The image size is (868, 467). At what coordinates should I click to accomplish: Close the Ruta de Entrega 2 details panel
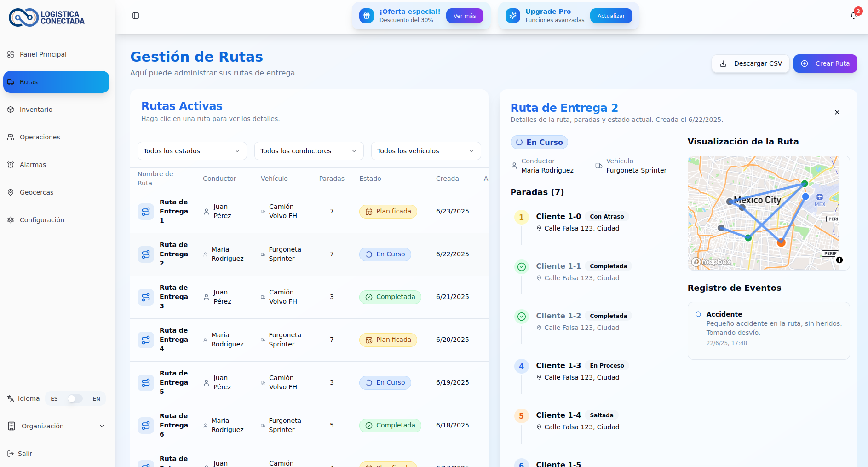(837, 112)
